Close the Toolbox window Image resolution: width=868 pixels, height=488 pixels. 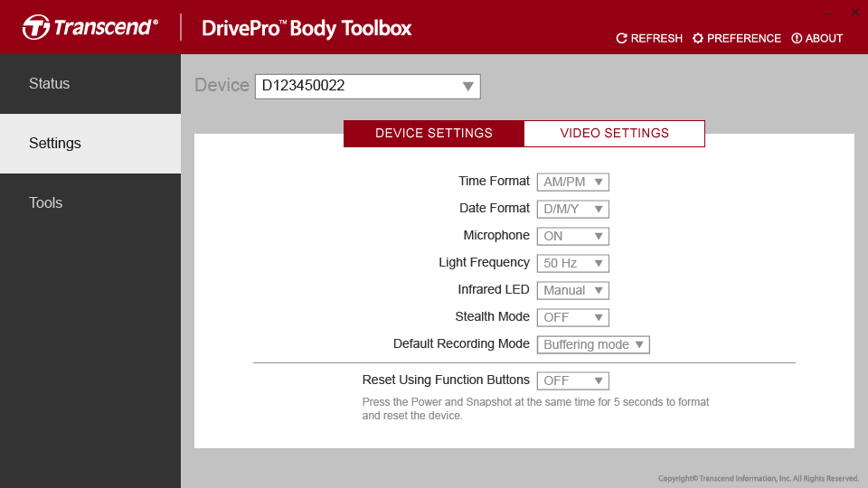854,12
